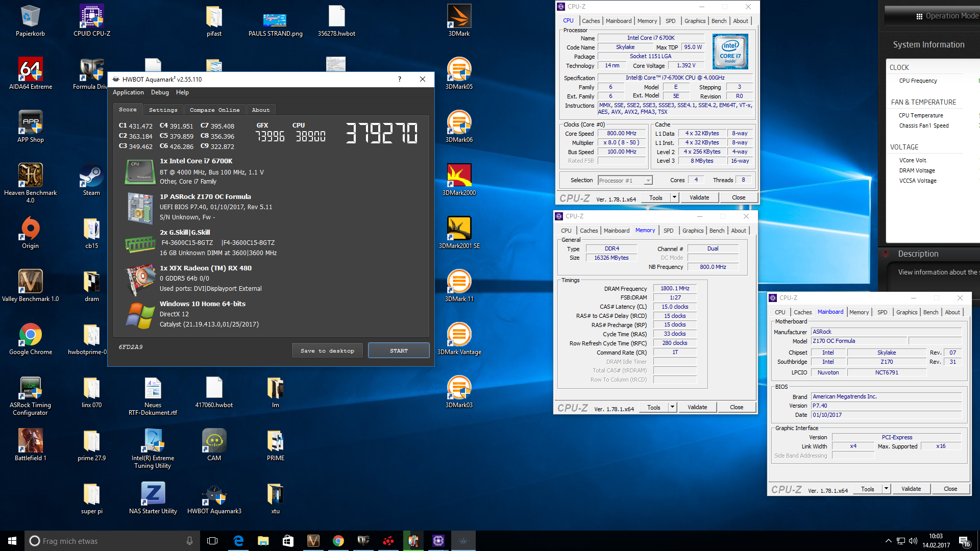Launch Battlefield 1 desktop shortcut
Image resolution: width=980 pixels, height=551 pixels.
tap(31, 445)
